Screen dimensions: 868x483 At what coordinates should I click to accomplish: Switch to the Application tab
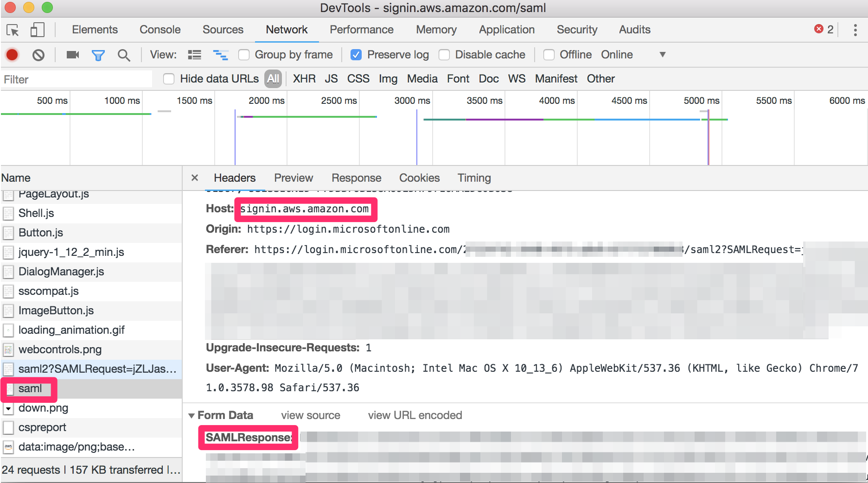click(507, 30)
